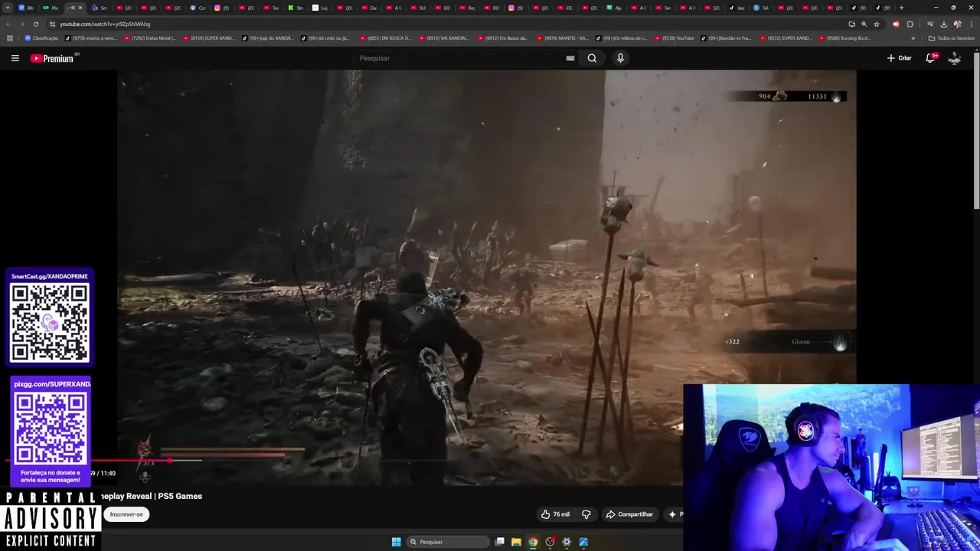Open Chrome from the taskbar
The width and height of the screenshot is (980, 551).
pos(533,542)
